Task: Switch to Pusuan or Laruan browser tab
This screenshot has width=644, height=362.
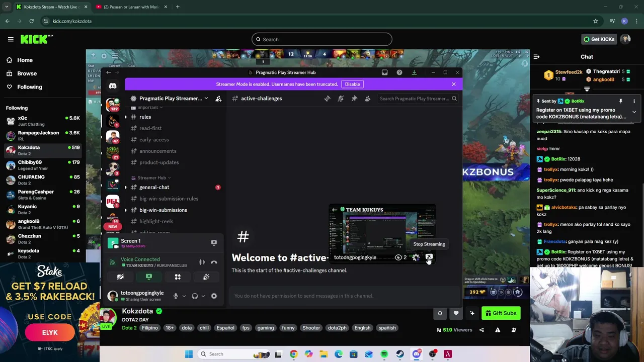Action: click(x=131, y=7)
